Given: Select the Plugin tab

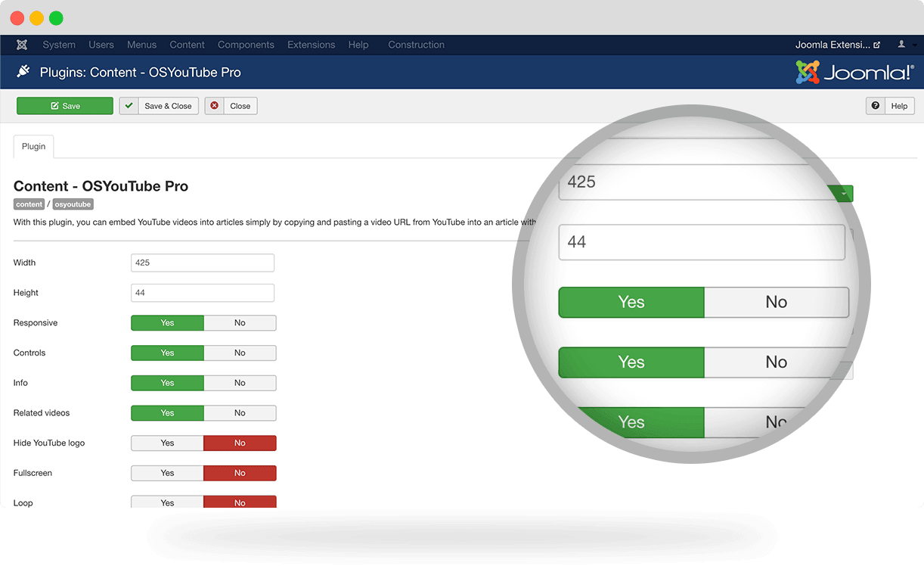Looking at the screenshot, I should point(33,147).
